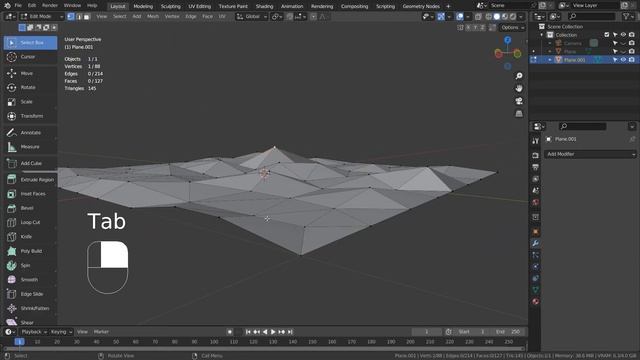Switch to solid viewport shading
Viewport: 640px width, 360px height.
497,17
